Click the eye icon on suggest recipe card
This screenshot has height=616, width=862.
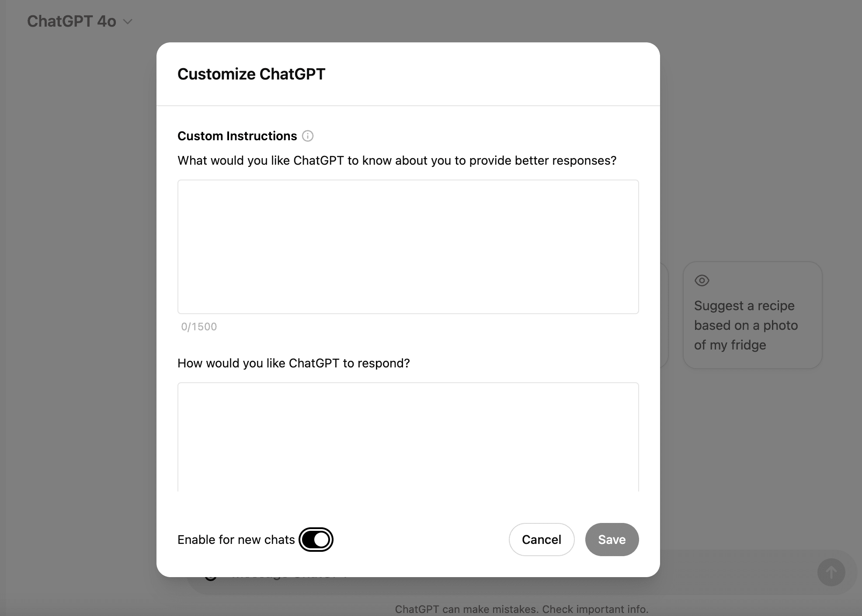(702, 280)
